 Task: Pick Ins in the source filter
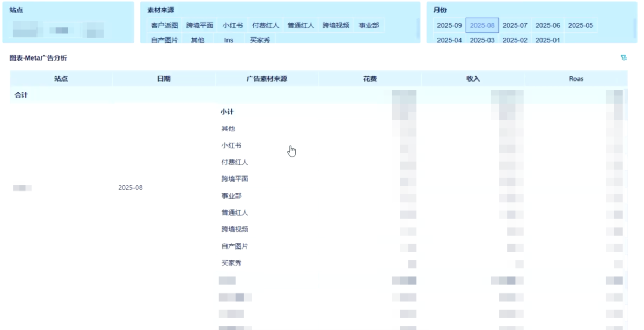point(229,40)
